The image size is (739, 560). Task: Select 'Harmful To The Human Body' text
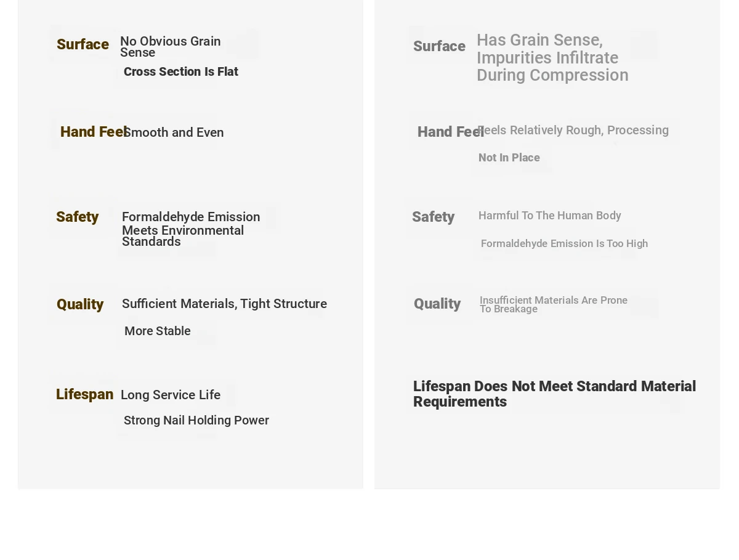550,216
